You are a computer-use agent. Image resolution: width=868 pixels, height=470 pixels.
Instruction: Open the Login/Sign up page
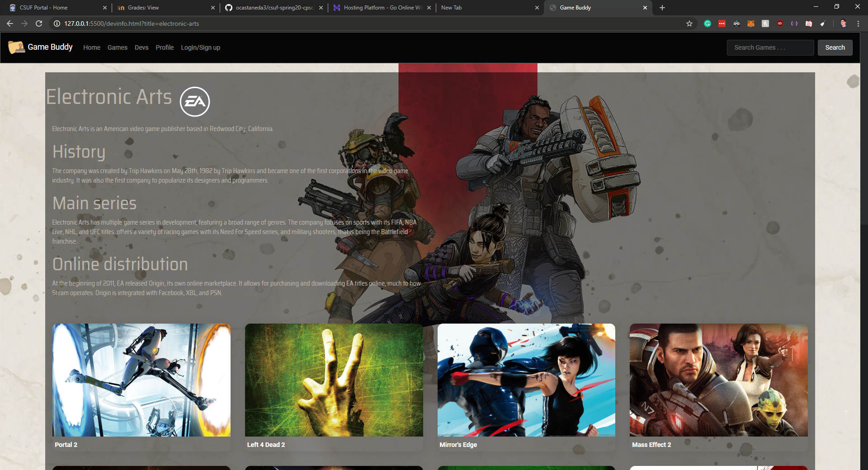pyautogui.click(x=200, y=47)
